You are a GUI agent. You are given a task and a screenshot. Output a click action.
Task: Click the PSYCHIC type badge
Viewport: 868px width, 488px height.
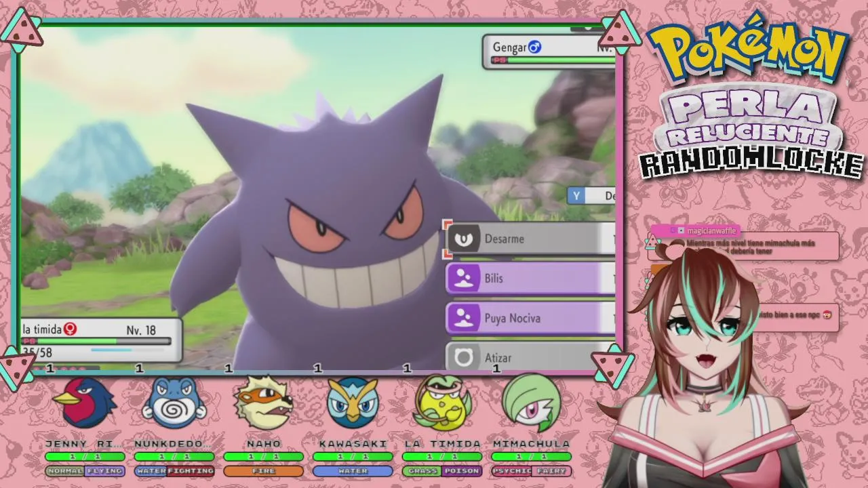click(511, 471)
